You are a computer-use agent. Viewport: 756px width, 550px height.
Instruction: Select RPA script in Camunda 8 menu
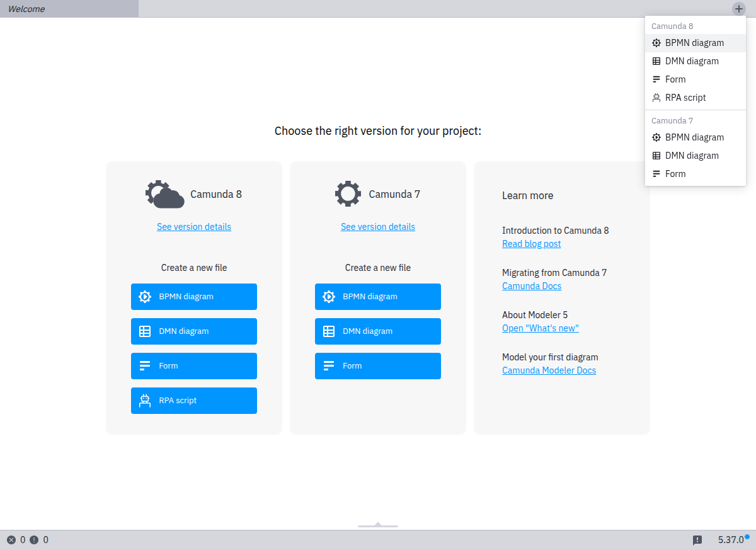[685, 98]
